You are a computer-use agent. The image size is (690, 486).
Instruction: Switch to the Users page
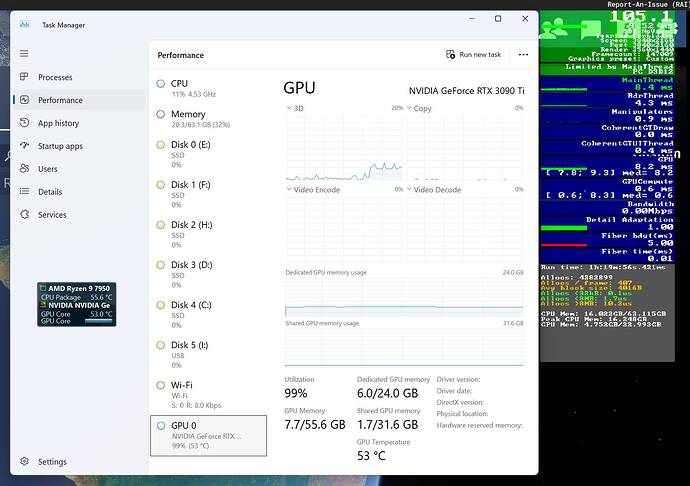coord(47,169)
